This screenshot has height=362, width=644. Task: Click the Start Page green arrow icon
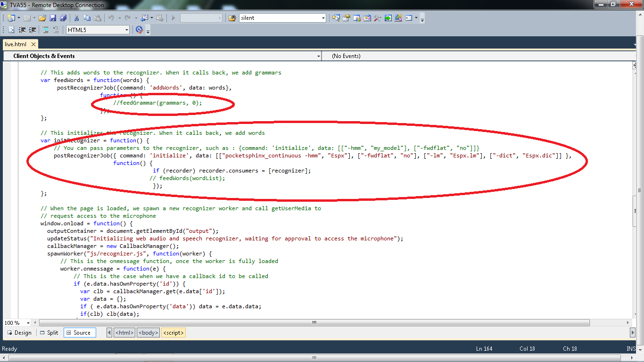coord(388,18)
